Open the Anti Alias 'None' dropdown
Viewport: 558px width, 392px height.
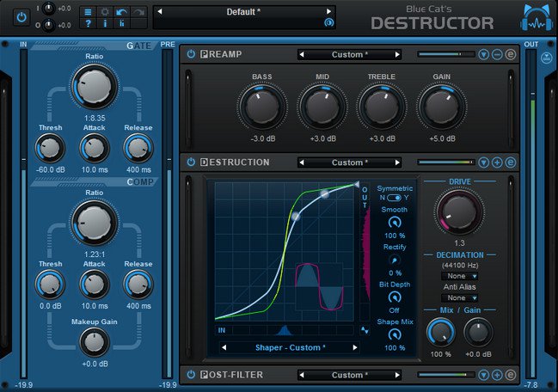click(459, 297)
